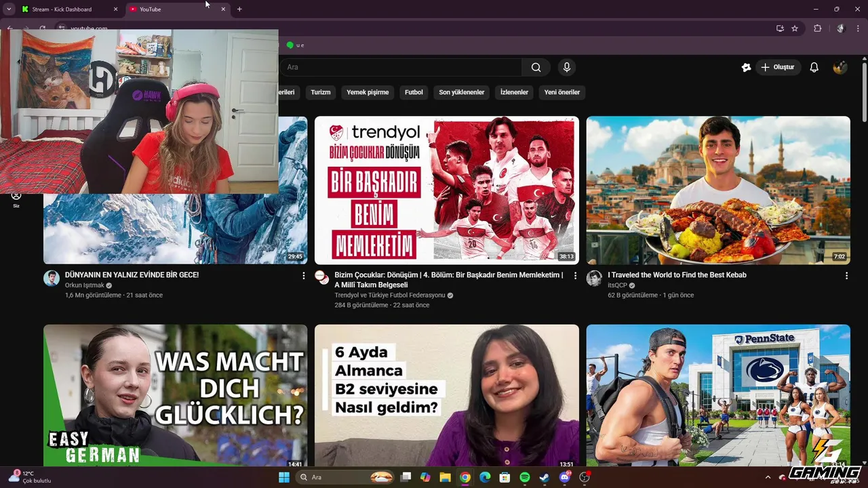Open the weather widget showing 12°C
The height and width of the screenshot is (488, 868).
pyautogui.click(x=31, y=477)
